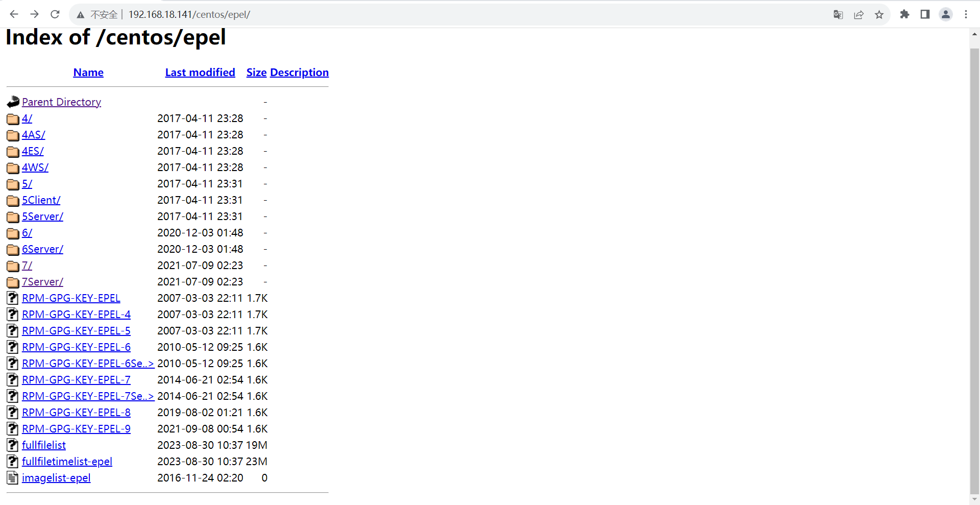This screenshot has width=980, height=505.
Task: Click the folder icon beside 7Server/
Action: pyautogui.click(x=13, y=282)
